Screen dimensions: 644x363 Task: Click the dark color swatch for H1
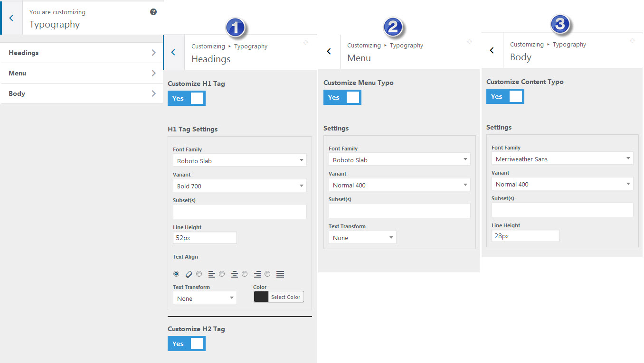(261, 297)
